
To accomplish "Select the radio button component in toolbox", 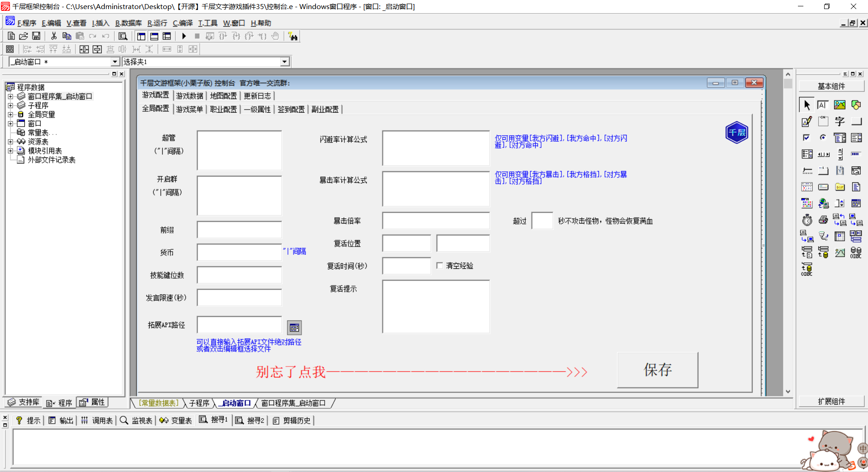I will coord(823,138).
